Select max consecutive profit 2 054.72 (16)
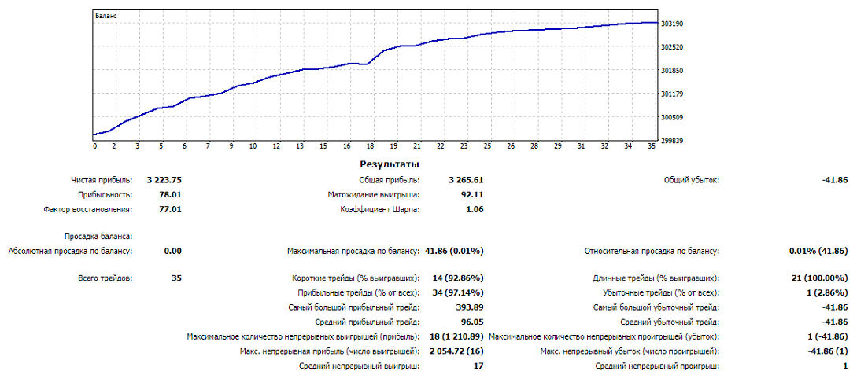 pyautogui.click(x=456, y=351)
